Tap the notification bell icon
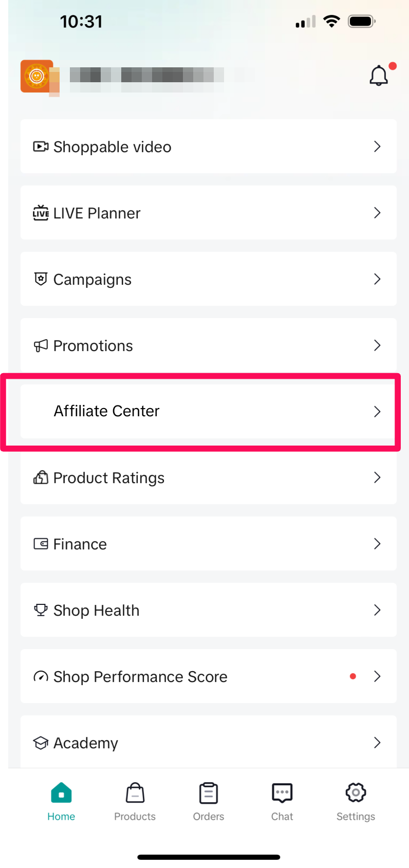Screen dimensions: 409x868 point(379,76)
